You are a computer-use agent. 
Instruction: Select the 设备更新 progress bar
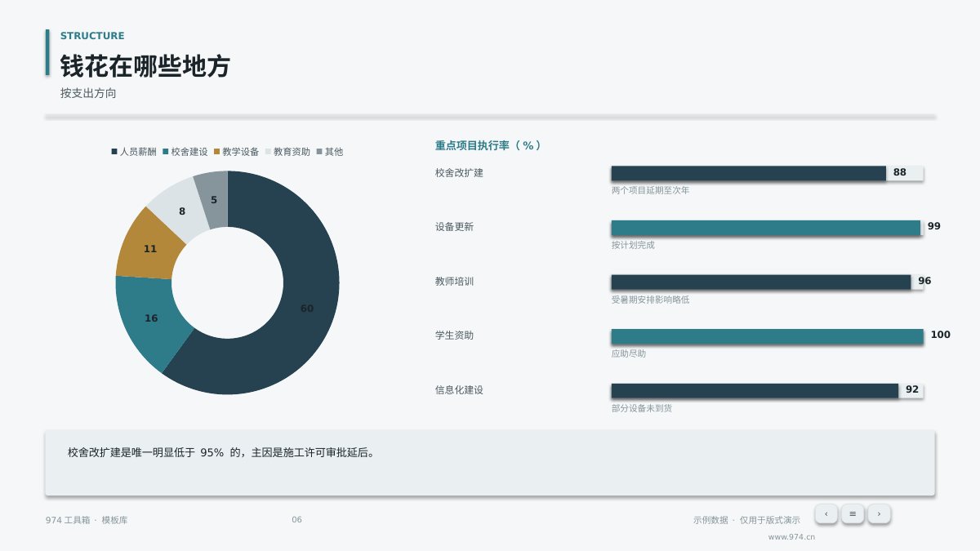pyautogui.click(x=767, y=228)
